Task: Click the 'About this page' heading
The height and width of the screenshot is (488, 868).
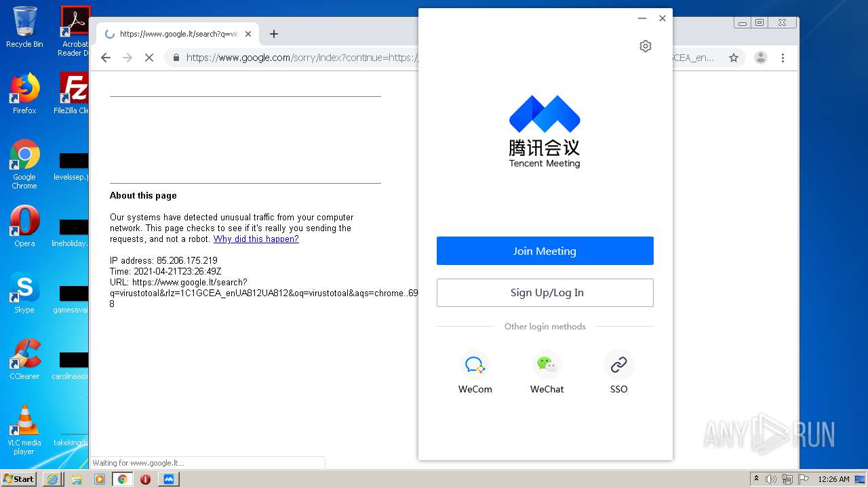Action: coord(143,195)
